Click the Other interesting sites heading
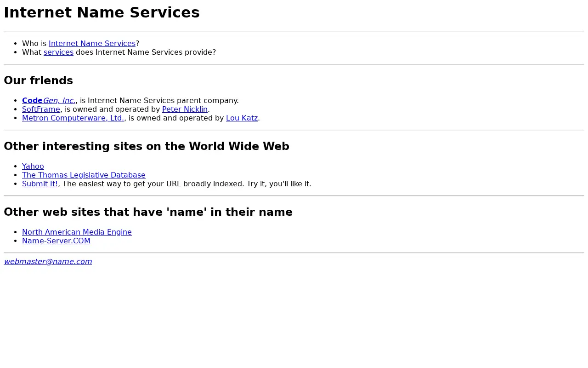Image resolution: width=588 pixels, height=368 pixels. (x=147, y=146)
